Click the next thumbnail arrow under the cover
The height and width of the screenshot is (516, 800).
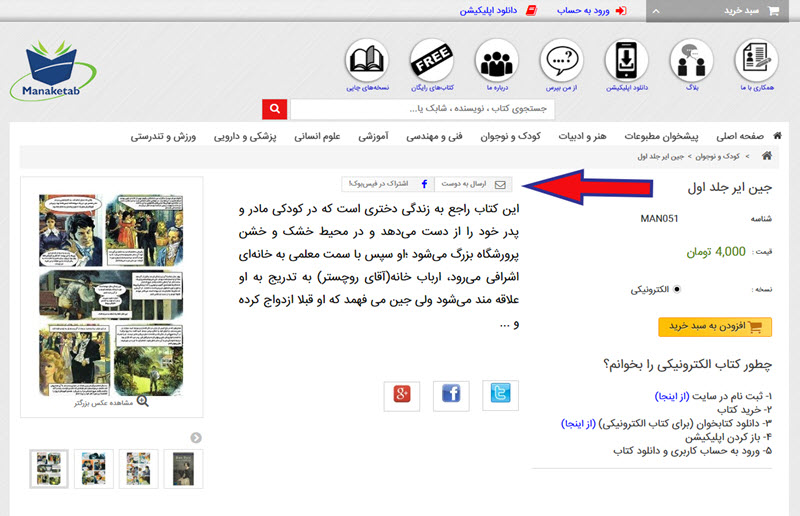click(197, 437)
